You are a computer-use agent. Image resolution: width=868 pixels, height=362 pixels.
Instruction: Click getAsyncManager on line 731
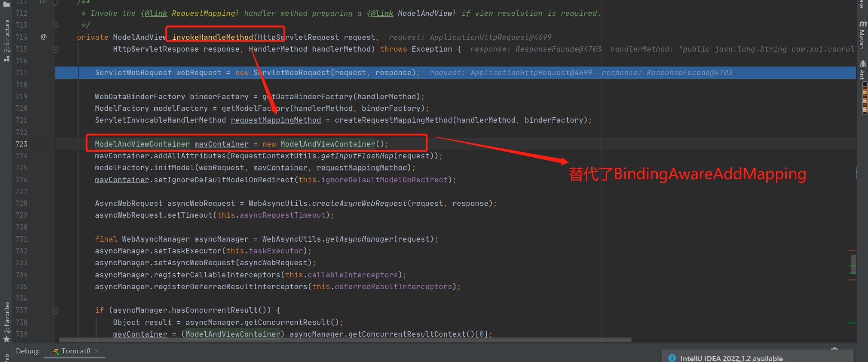[x=359, y=239]
